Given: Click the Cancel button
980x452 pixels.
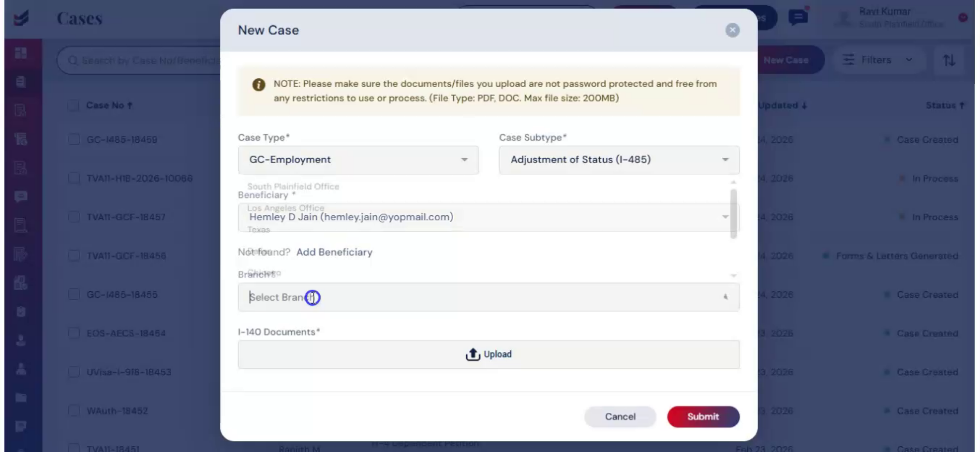Looking at the screenshot, I should pyautogui.click(x=620, y=416).
